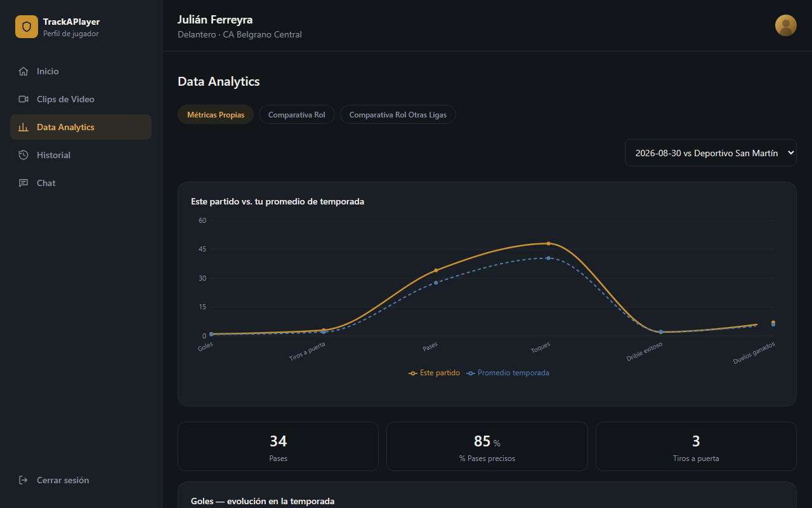Select the Comparativa Rol Otras Ligas tab
Viewport: 812px width, 508px height.
coord(398,115)
